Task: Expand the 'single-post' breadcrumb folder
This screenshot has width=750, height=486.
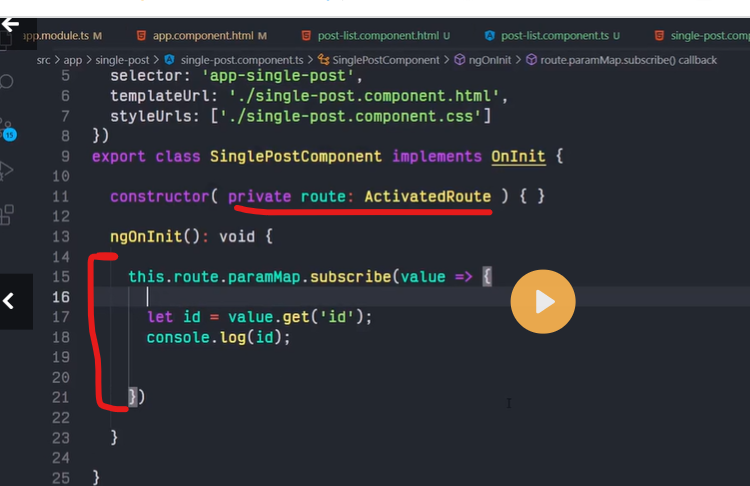Action: pyautogui.click(x=120, y=60)
